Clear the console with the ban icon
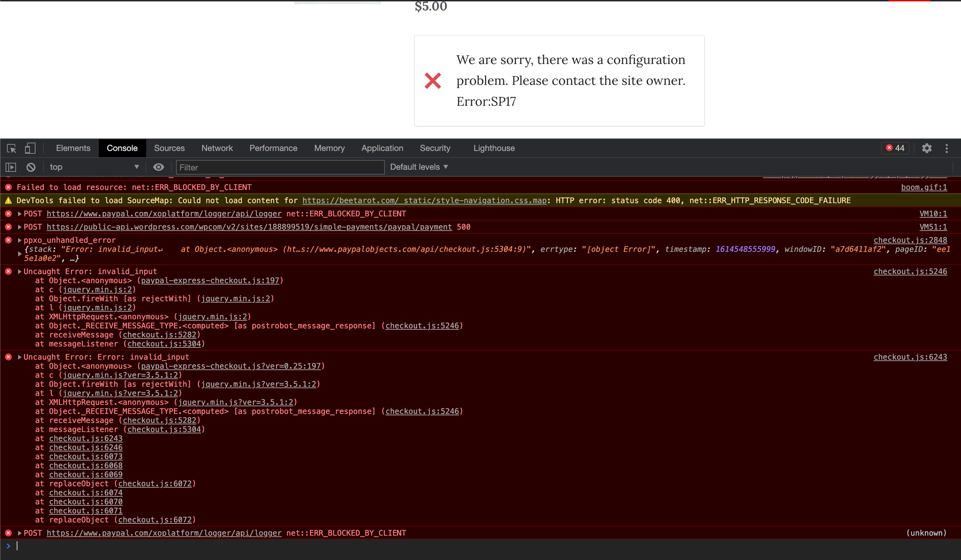 click(x=31, y=167)
